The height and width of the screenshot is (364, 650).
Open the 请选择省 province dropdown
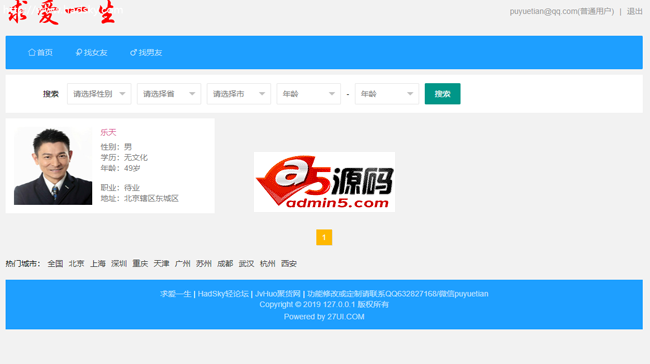(169, 94)
